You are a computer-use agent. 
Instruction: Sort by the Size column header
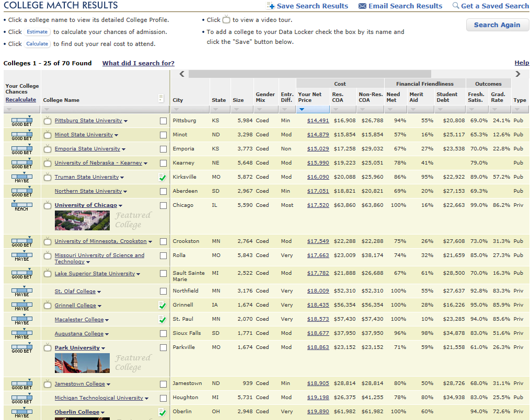click(x=238, y=100)
